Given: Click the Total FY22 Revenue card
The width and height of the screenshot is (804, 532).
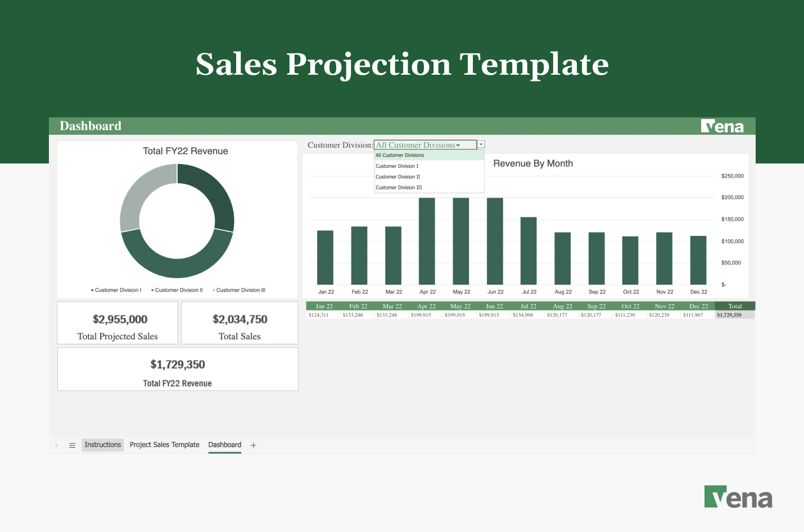Looking at the screenshot, I should 178,369.
